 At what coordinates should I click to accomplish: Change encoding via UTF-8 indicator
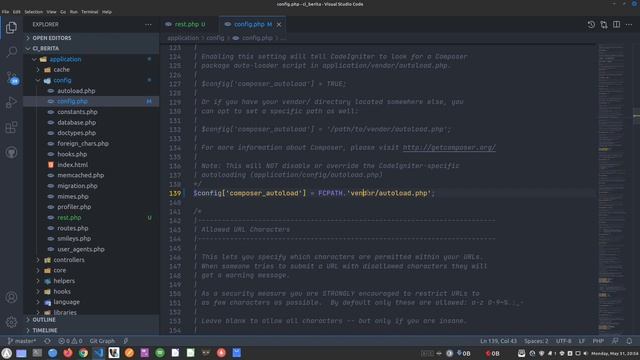[x=563, y=341]
